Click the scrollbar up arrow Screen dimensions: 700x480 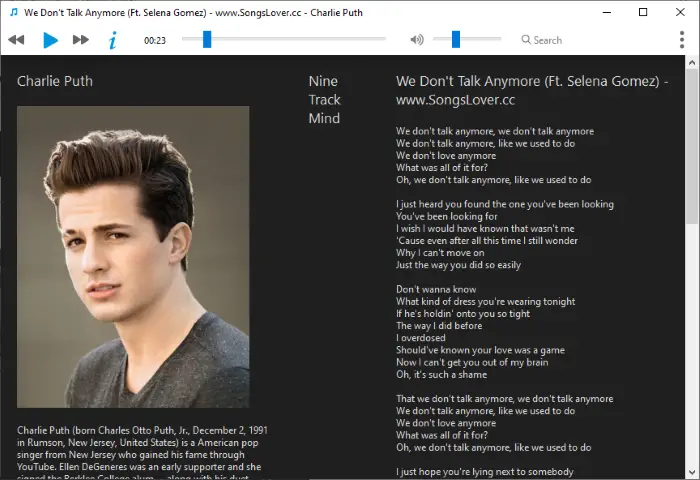[692, 63]
